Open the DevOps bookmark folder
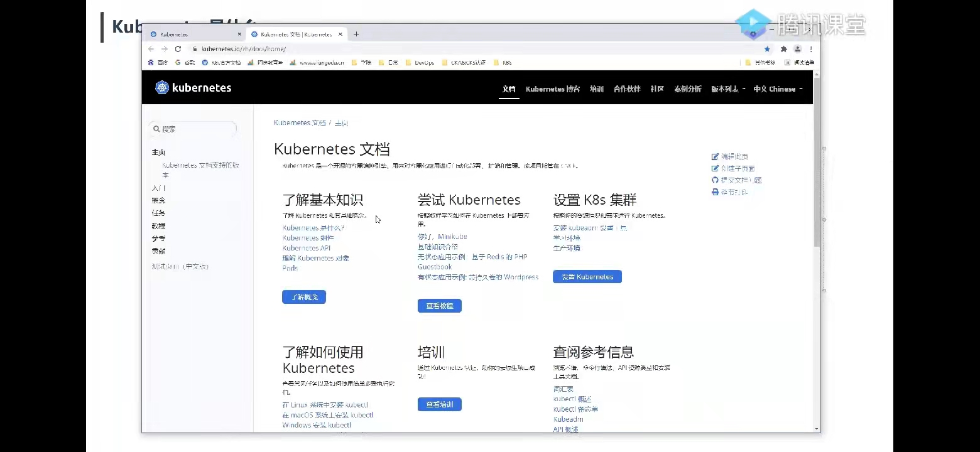This screenshot has width=980, height=452. pos(420,63)
